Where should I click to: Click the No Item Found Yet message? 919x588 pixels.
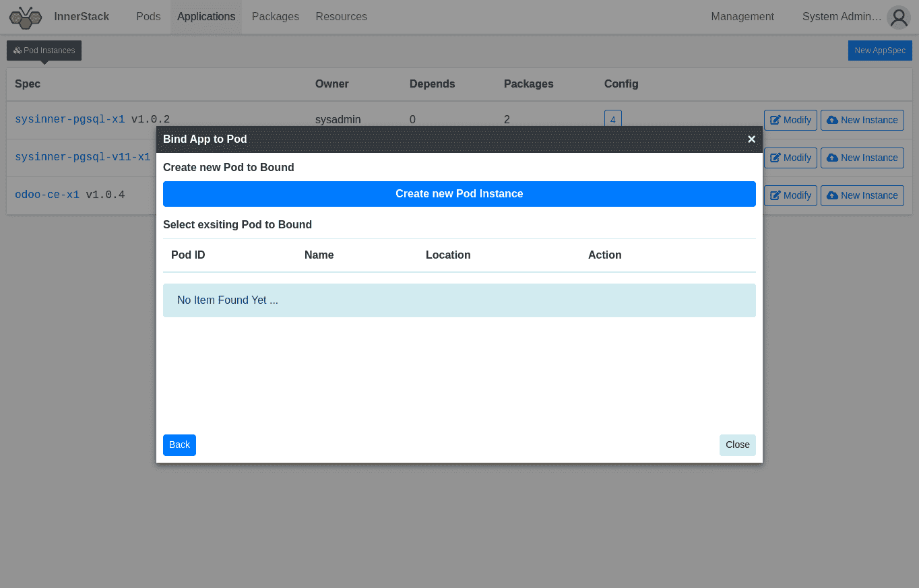pyautogui.click(x=459, y=300)
